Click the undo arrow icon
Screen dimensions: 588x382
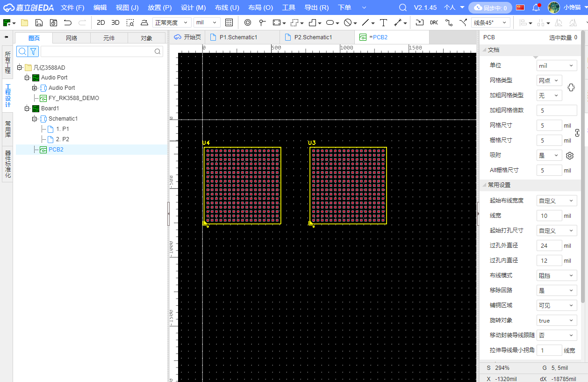(x=68, y=22)
